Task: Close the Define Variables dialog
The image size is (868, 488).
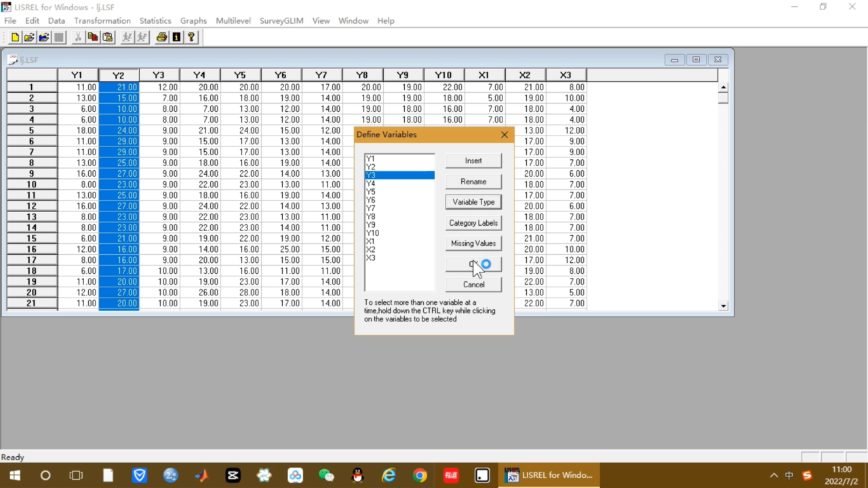Action: (x=504, y=135)
